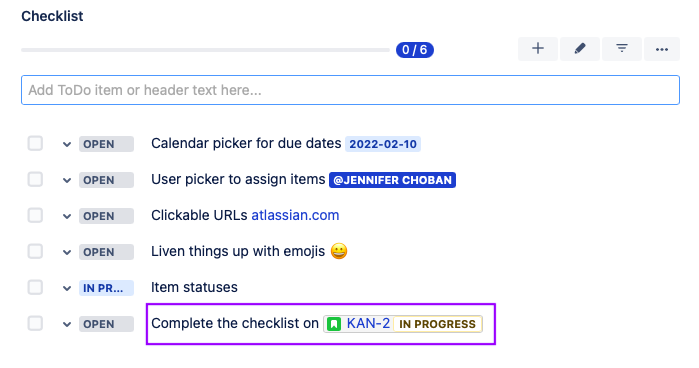The width and height of the screenshot is (699, 368).
Task: Check the User picker item checkbox
Action: coord(35,180)
